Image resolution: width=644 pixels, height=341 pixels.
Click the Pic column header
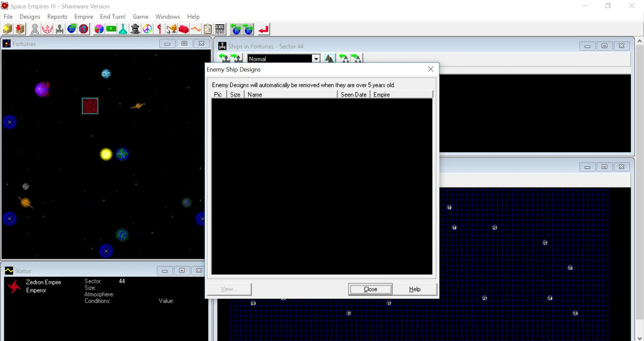[x=218, y=94]
